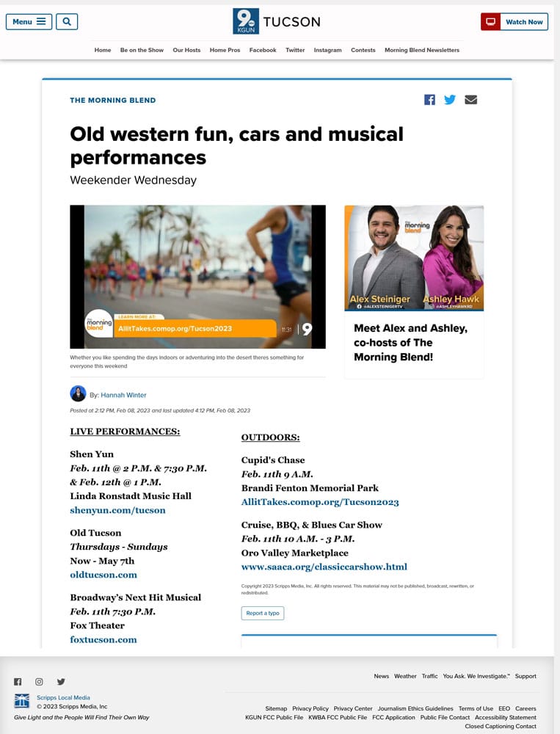This screenshot has height=734, width=560.
Task: Open Sitemap footer link
Action: point(276,708)
